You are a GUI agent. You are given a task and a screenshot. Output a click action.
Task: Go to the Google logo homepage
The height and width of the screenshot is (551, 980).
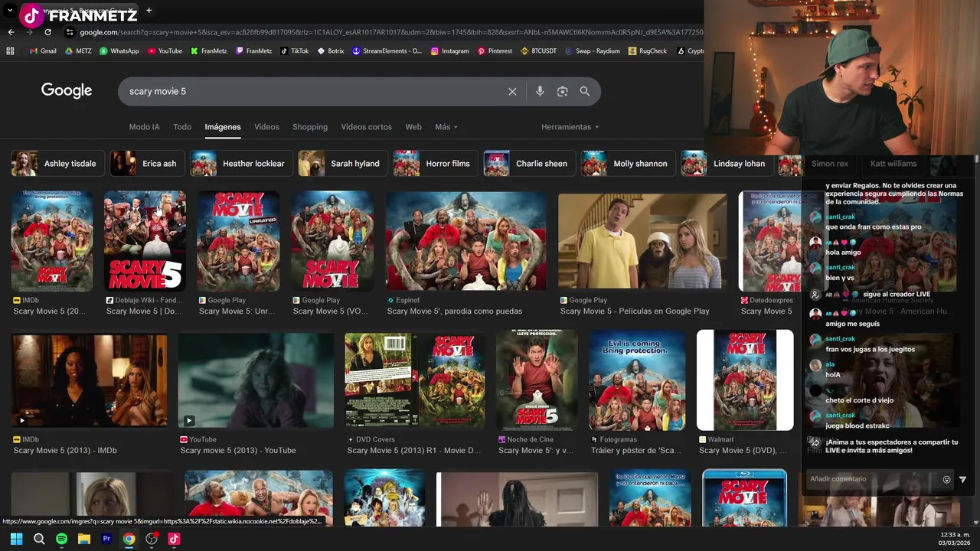coord(67,90)
